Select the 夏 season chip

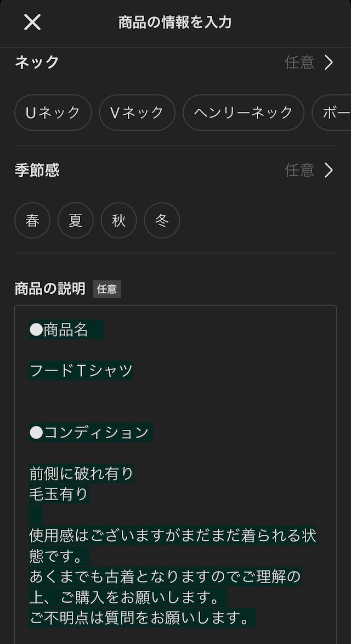pyautogui.click(x=75, y=220)
